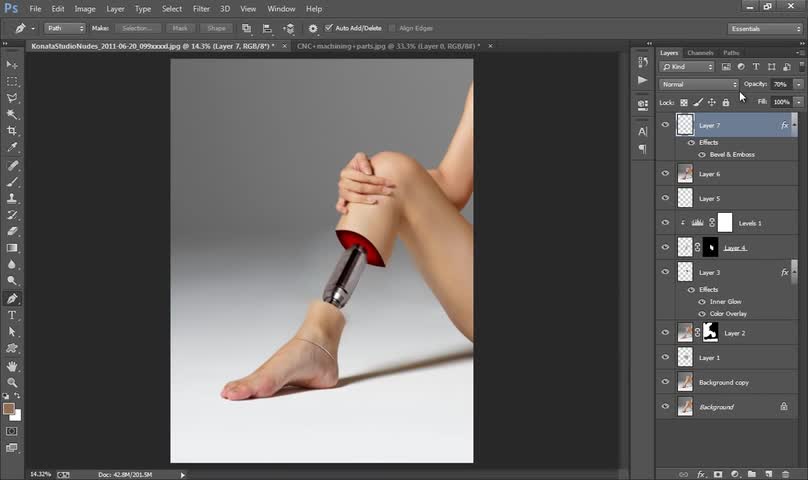Screen dimensions: 808x480
Task: Select the Move tool
Action: [x=12, y=64]
